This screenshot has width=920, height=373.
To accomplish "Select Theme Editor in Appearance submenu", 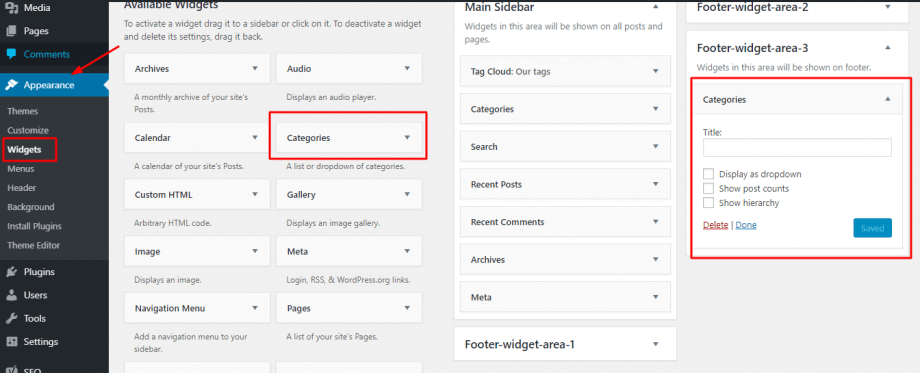I will 33,245.
